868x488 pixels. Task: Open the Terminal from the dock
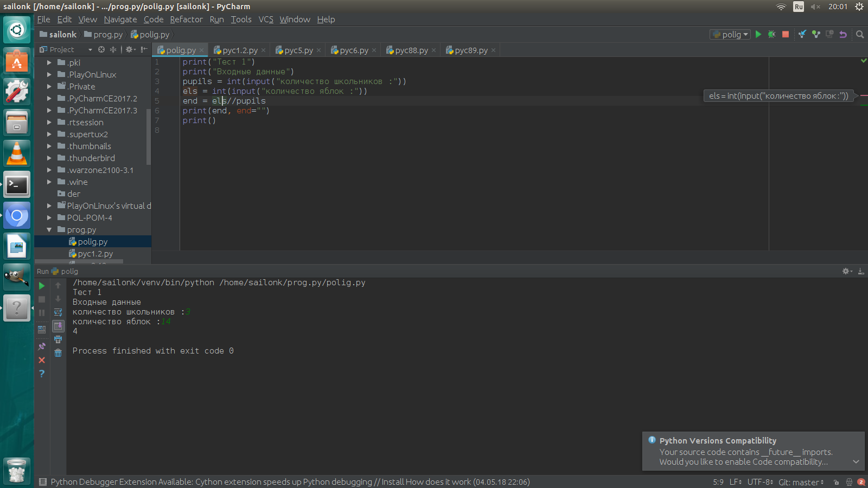(x=17, y=185)
